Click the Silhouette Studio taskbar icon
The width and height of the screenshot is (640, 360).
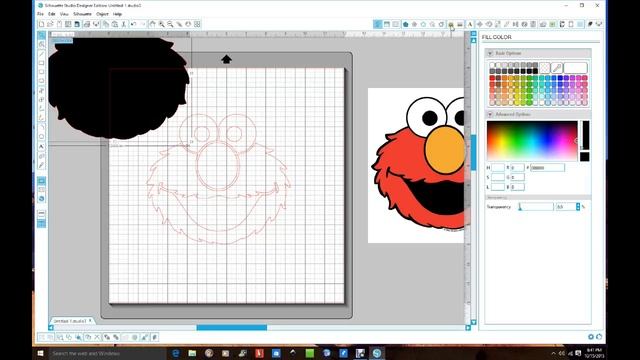click(x=377, y=353)
